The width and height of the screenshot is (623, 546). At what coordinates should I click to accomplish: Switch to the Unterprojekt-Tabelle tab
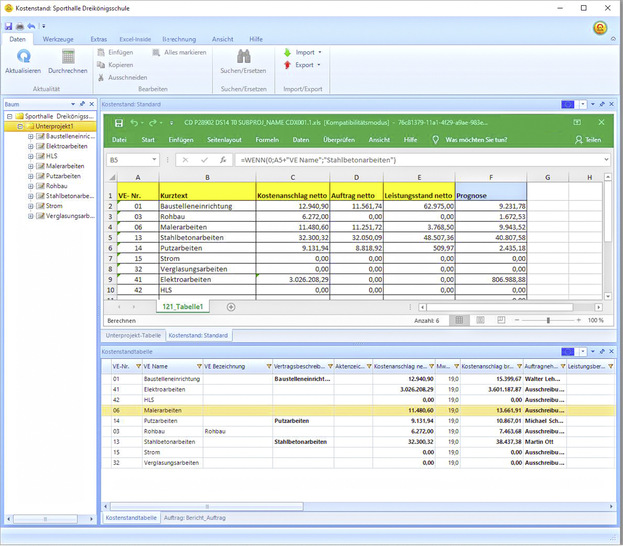pos(132,336)
